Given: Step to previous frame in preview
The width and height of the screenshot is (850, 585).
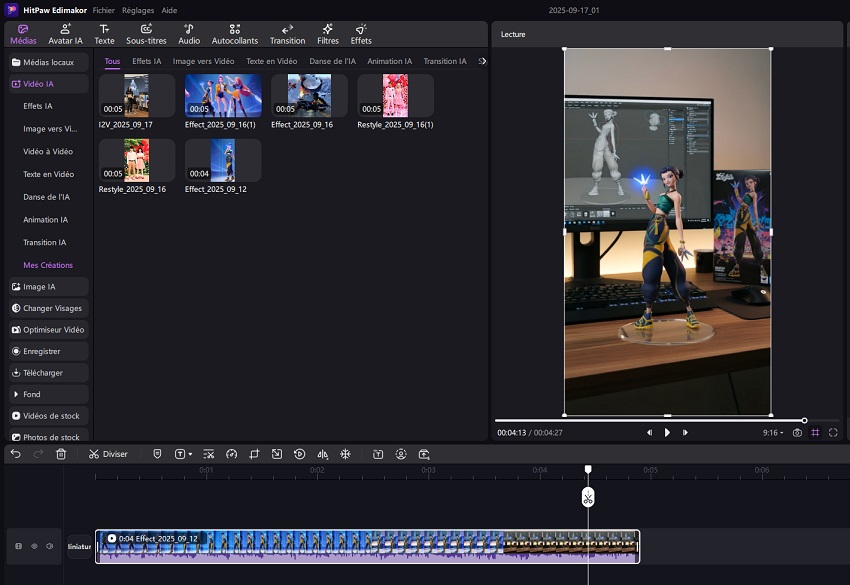Looking at the screenshot, I should 649,433.
